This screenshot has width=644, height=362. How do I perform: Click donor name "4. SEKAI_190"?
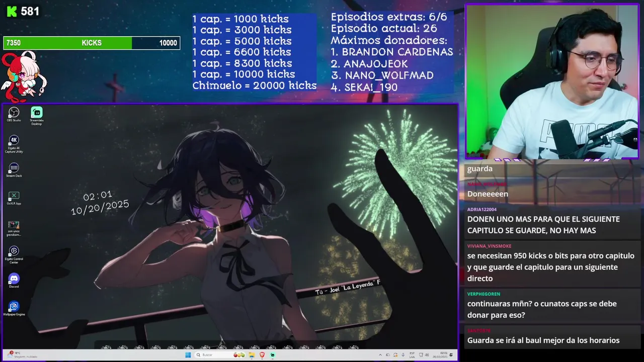pos(364,87)
